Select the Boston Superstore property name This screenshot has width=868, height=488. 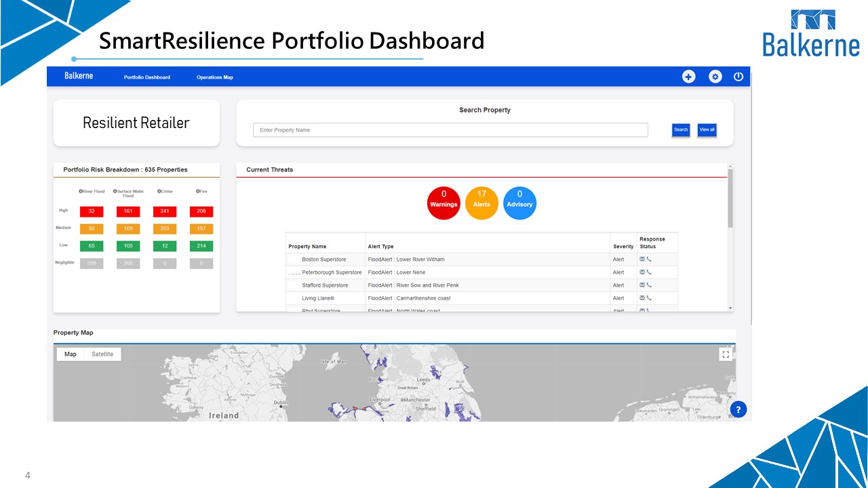click(x=324, y=260)
